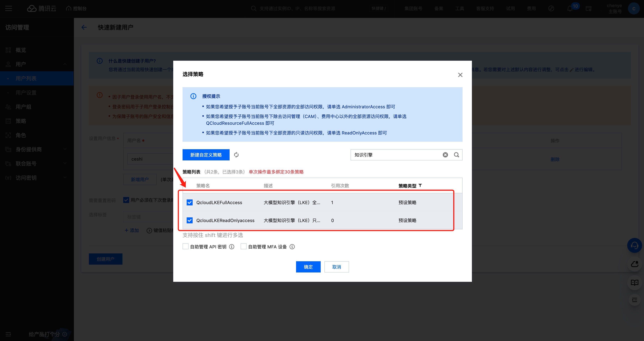
Task: Click the search magnifier icon
Action: (456, 155)
